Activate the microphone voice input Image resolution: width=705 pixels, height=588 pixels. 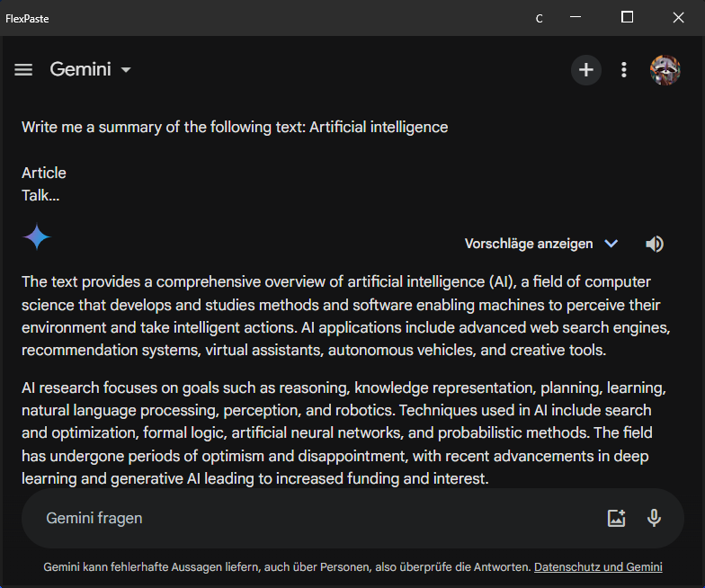tap(654, 518)
